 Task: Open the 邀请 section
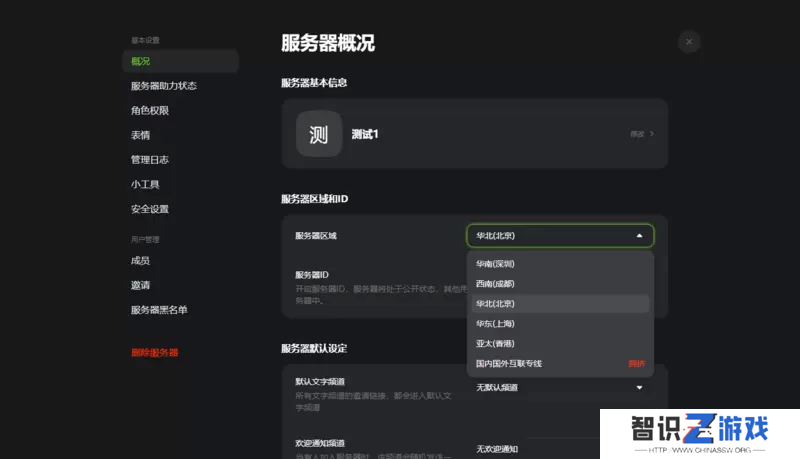pos(140,285)
